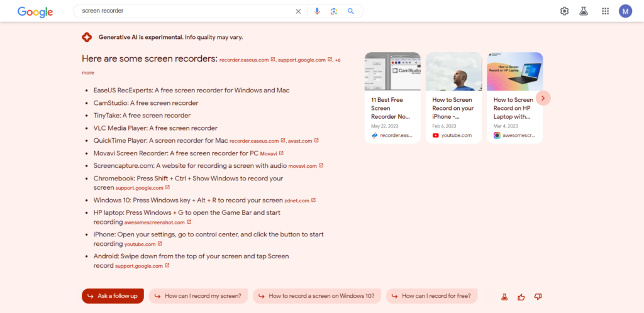This screenshot has width=644, height=313.
Task: Open Google Lens image search icon
Action: point(333,11)
